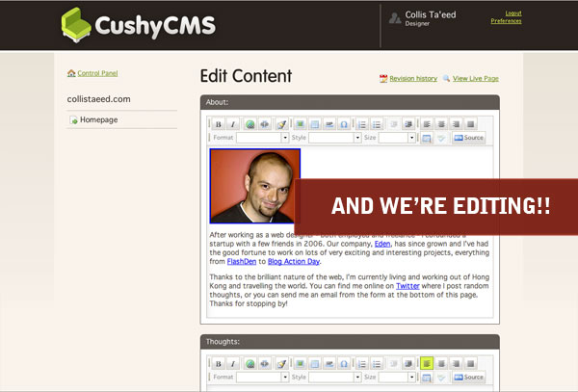
Task: Apply bulleted list in the Thoughts editor
Action: (377, 364)
